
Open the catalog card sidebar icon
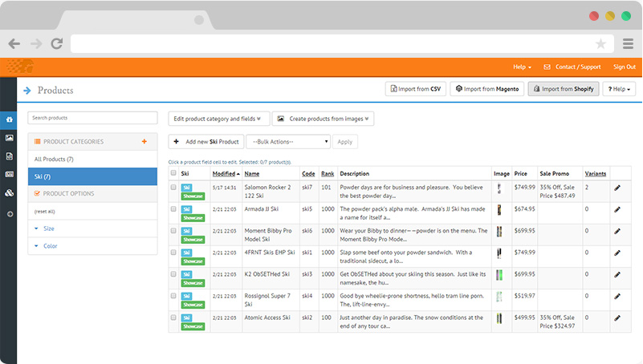[9, 175]
